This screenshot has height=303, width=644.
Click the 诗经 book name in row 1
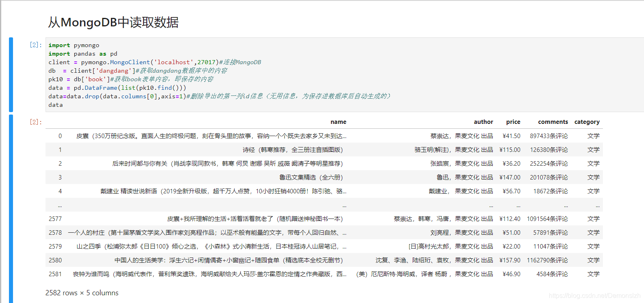[293, 150]
